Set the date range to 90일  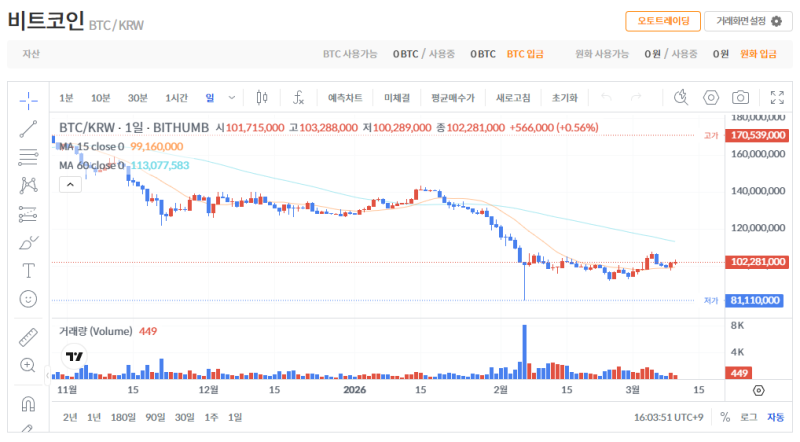click(155, 418)
